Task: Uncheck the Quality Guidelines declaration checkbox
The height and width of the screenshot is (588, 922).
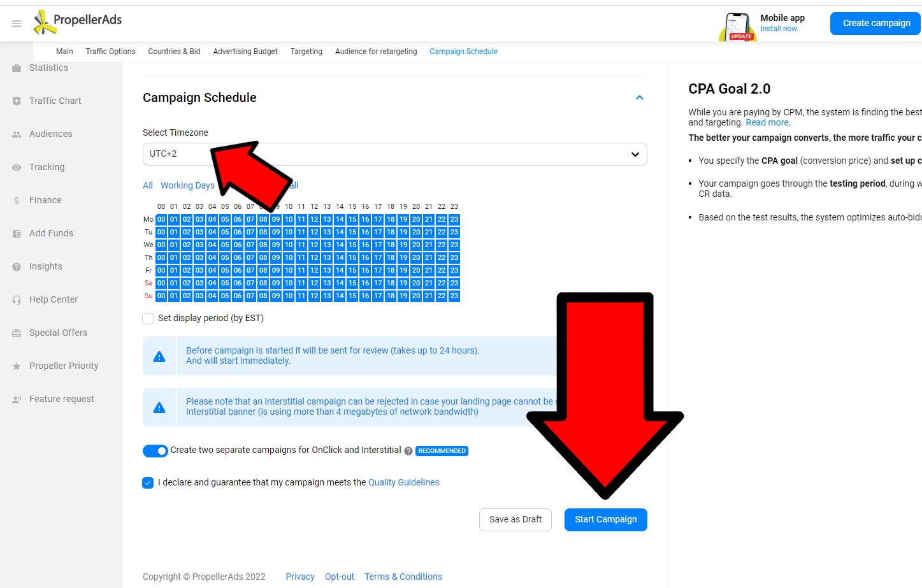Action: tap(148, 483)
